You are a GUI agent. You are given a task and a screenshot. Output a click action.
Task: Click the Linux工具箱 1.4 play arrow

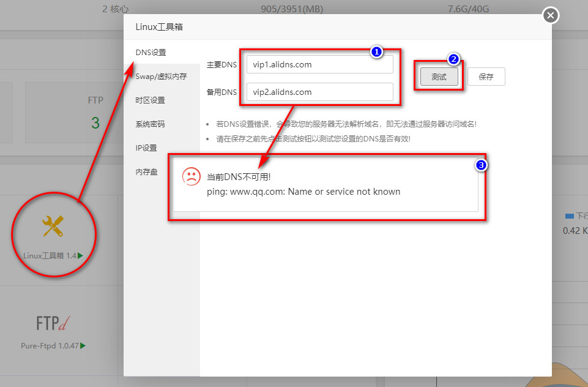tap(80, 255)
